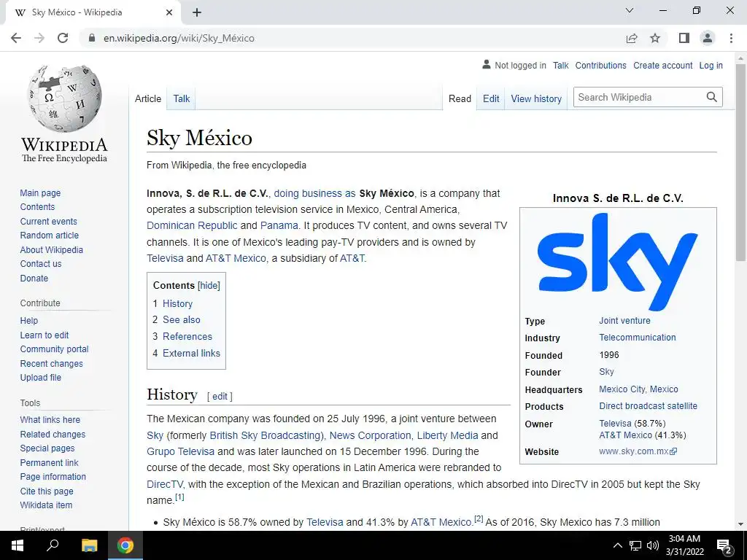This screenshot has width=747, height=560.
Task: Click the browser forward arrow
Action: [x=39, y=38]
